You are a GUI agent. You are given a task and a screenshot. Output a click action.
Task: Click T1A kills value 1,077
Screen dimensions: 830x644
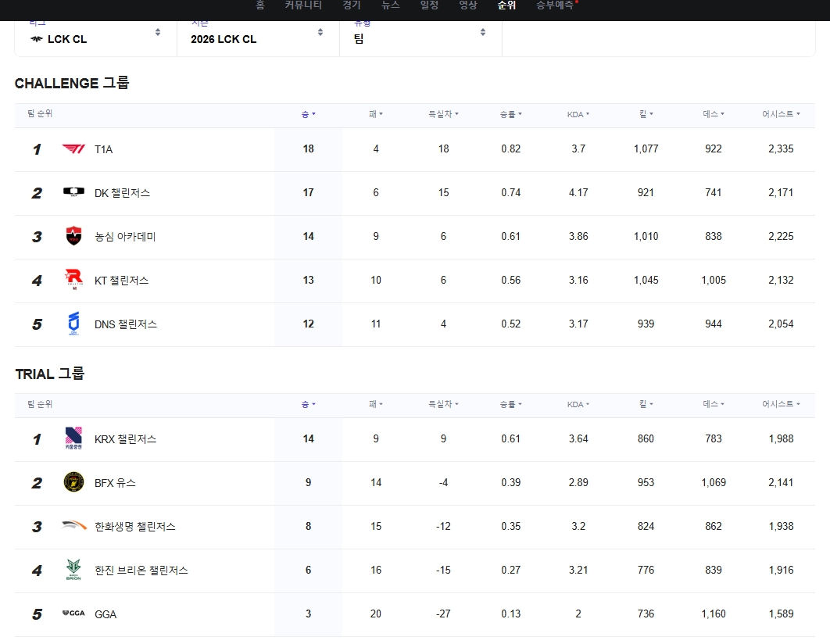click(x=646, y=149)
